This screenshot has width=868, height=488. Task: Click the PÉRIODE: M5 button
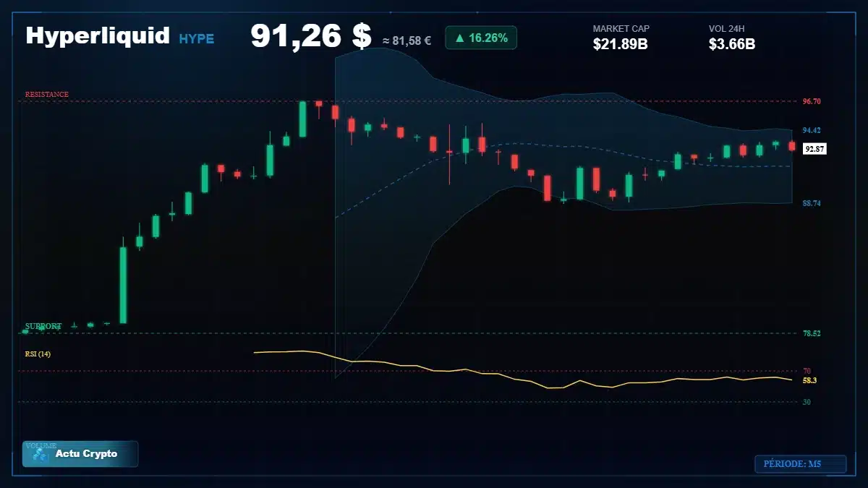click(800, 464)
